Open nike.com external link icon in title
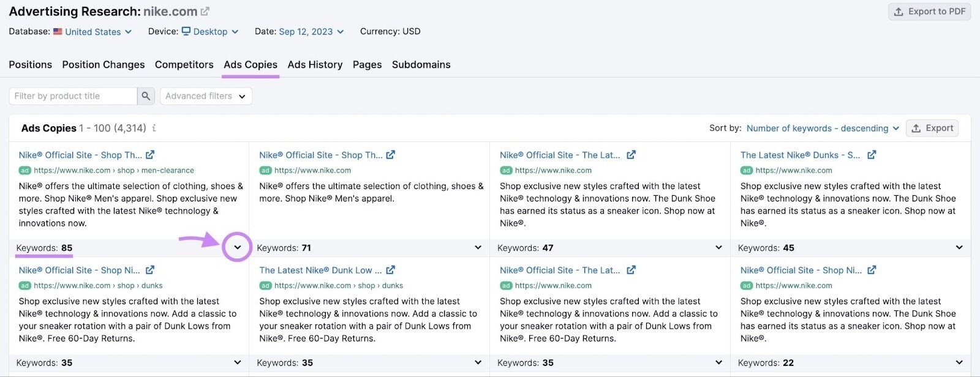Viewport: 980px width, 377px height. tap(205, 12)
